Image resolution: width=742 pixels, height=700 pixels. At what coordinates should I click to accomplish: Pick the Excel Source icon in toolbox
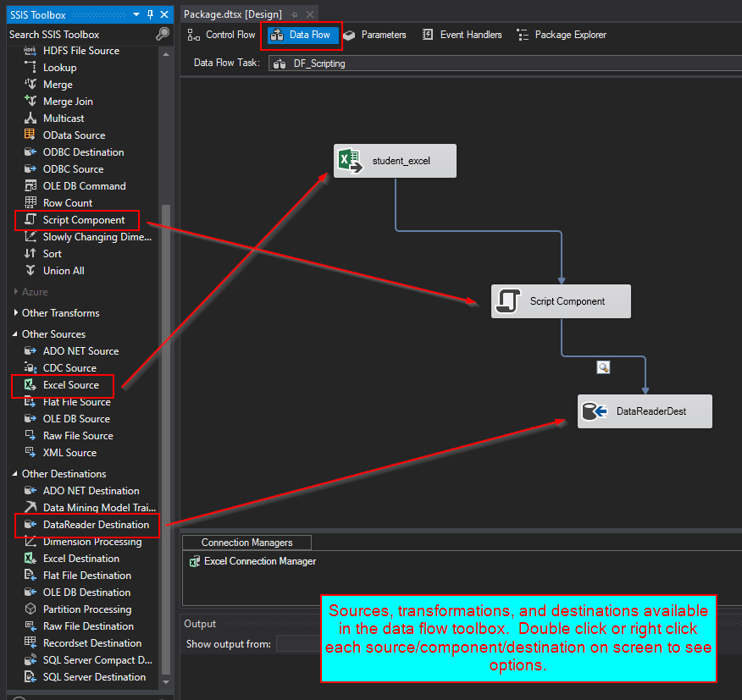pyautogui.click(x=30, y=384)
